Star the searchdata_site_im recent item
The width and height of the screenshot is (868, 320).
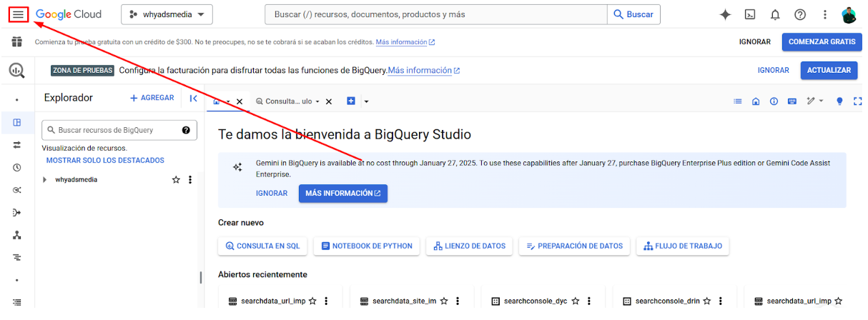point(444,301)
